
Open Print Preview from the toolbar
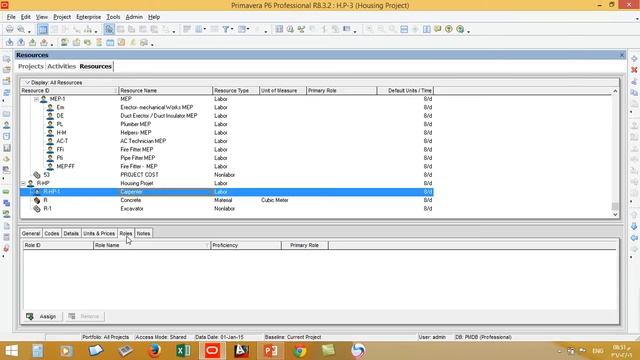pyautogui.click(x=21, y=29)
